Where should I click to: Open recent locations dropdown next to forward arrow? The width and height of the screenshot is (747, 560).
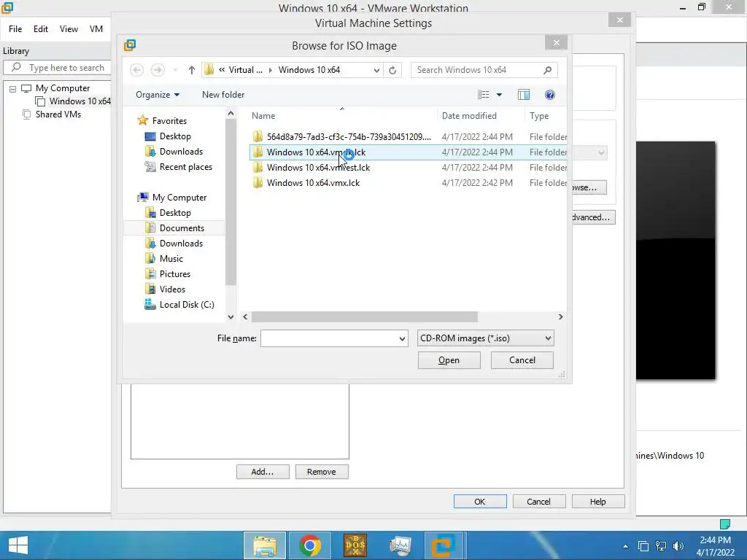[x=175, y=70]
